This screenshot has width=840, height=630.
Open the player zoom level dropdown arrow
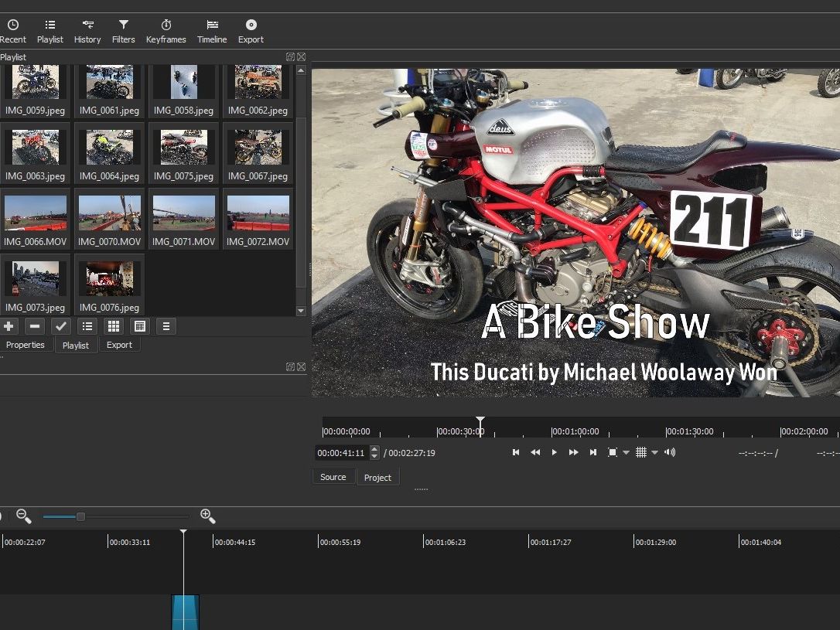626,453
